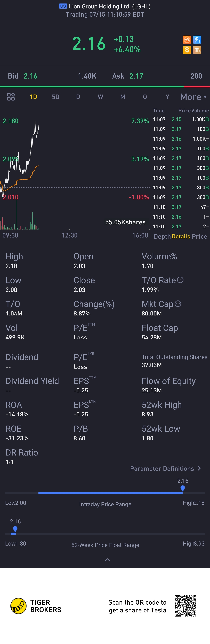Tap the tan stacked layers A badge
Screen dimensions: 210x644
click(x=197, y=50)
